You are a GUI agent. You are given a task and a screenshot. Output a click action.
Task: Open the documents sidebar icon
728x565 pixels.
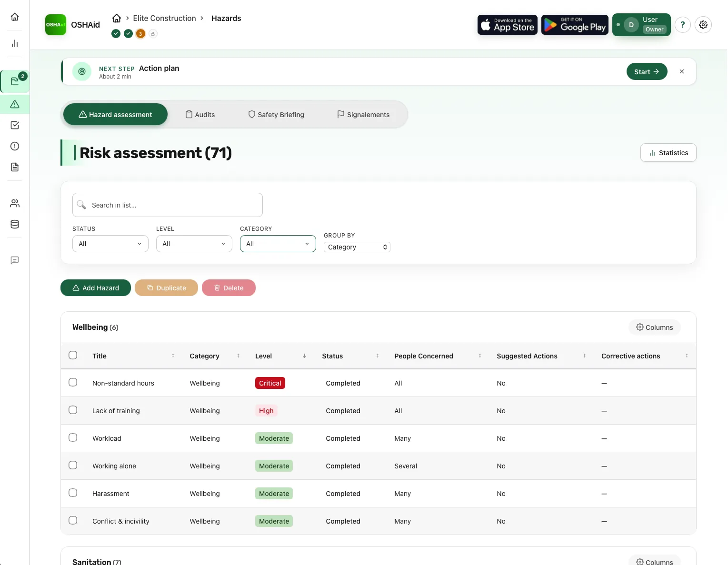point(15,167)
